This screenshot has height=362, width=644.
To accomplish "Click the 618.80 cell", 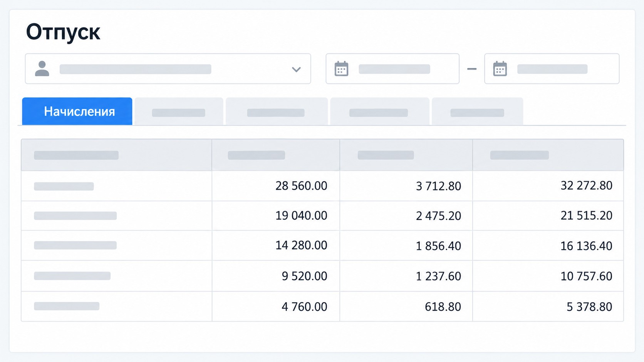I will pos(406,306).
